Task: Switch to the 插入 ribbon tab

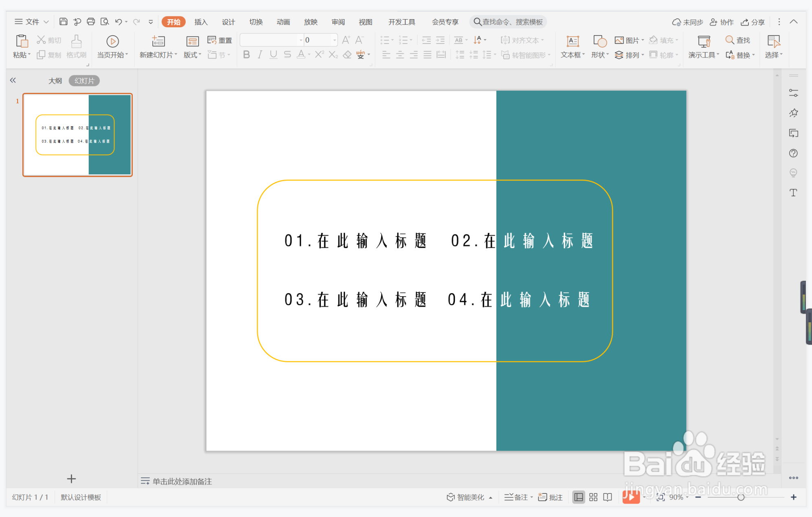Action: (200, 22)
